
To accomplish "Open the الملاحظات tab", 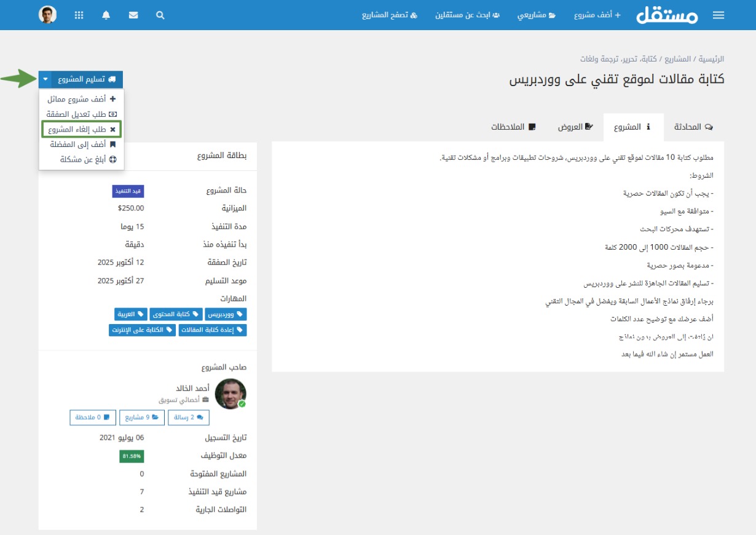I will (513, 127).
